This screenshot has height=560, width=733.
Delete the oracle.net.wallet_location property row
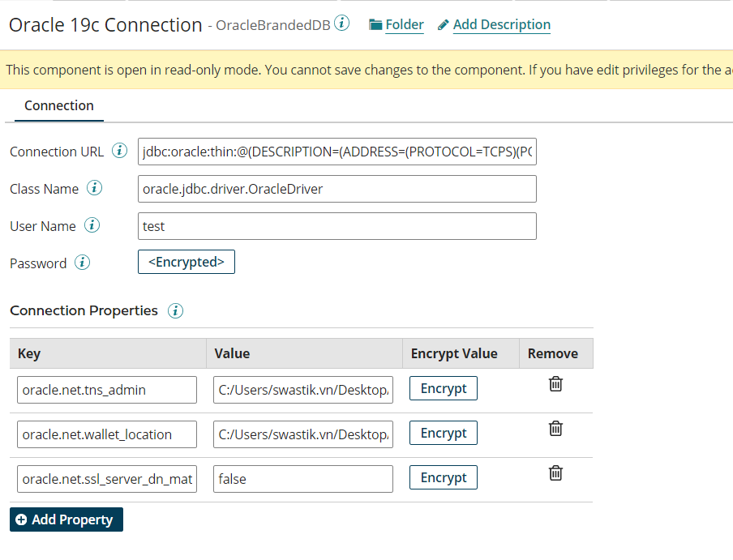pos(555,429)
